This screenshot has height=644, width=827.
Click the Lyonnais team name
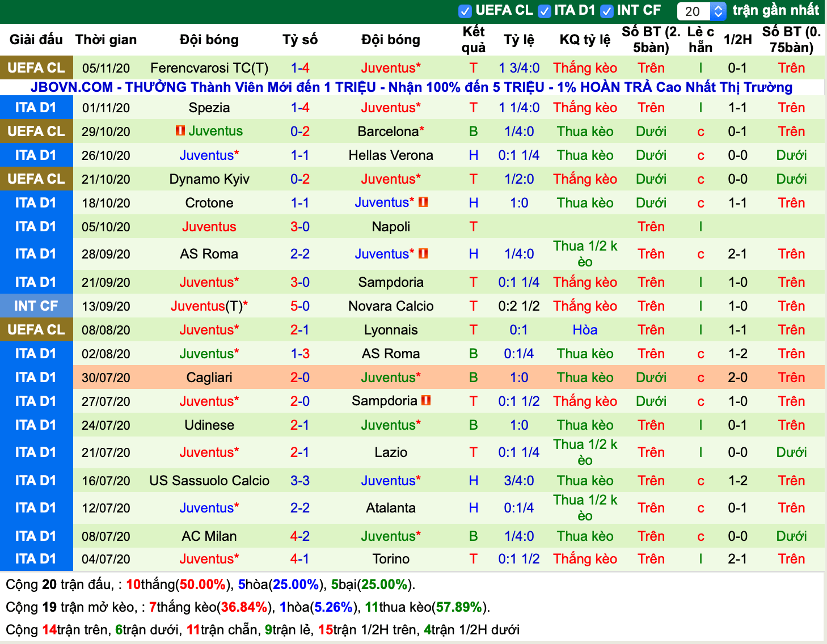391,330
